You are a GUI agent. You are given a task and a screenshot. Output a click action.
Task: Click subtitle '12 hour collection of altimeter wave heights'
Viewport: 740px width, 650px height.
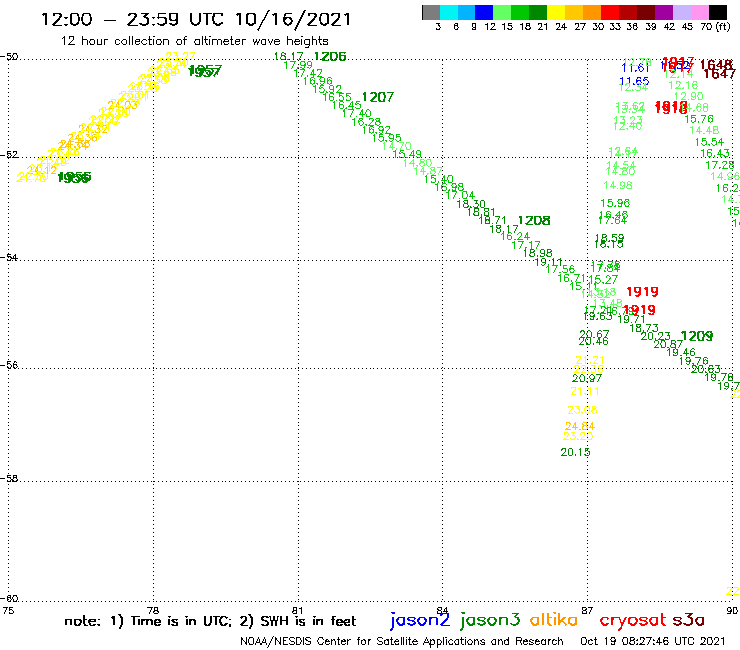(194, 41)
